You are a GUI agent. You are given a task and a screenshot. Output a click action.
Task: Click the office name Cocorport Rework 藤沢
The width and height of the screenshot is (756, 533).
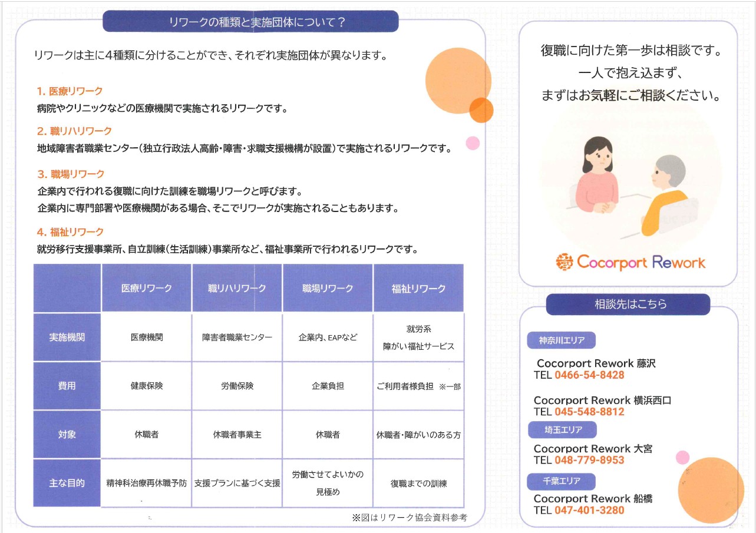tap(596, 363)
